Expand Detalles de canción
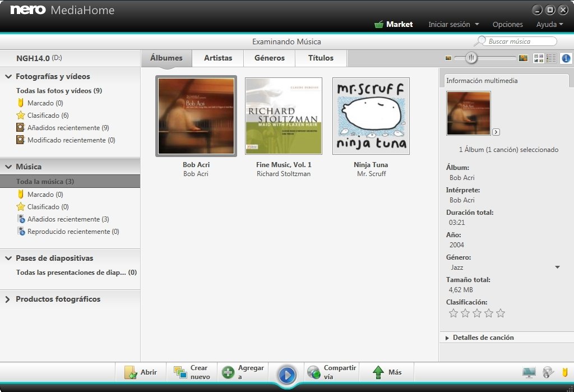Screen dimensions: 574x392 click(x=447, y=338)
